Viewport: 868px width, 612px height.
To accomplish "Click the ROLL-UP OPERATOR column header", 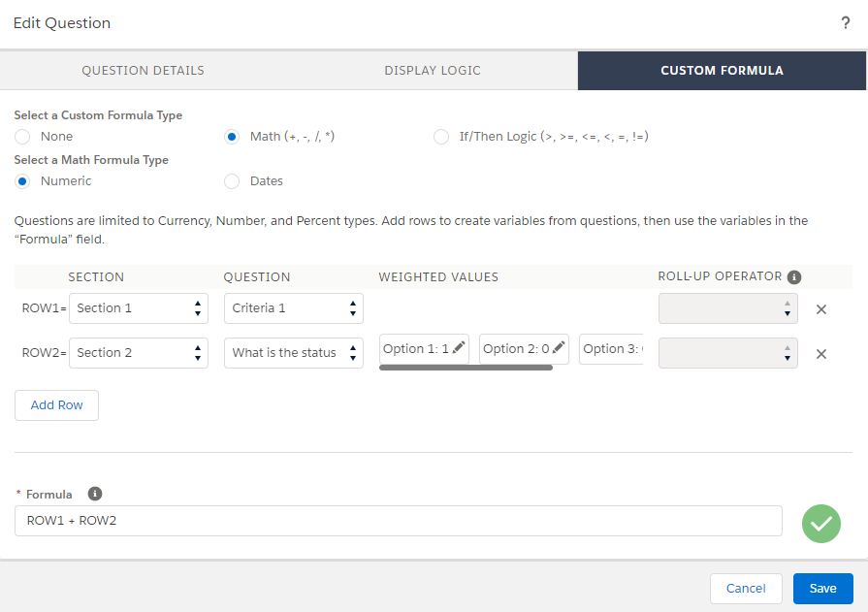I will pos(720,276).
